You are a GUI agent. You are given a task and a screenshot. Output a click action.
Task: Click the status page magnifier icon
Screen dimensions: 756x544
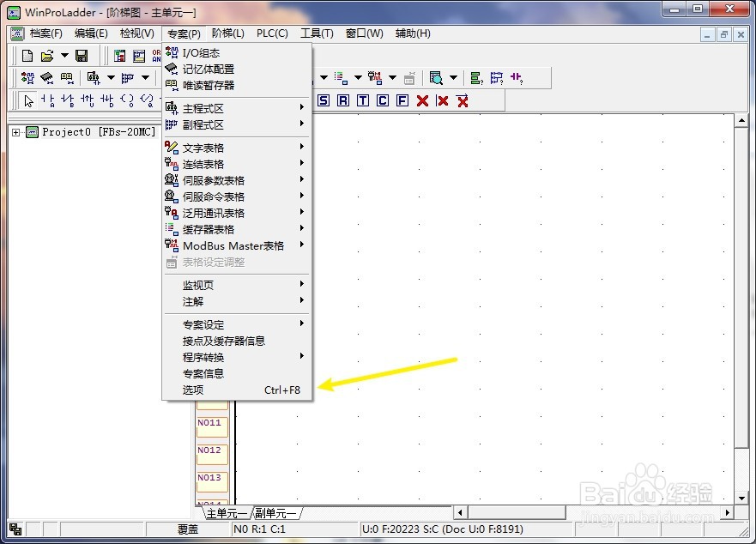(x=436, y=77)
